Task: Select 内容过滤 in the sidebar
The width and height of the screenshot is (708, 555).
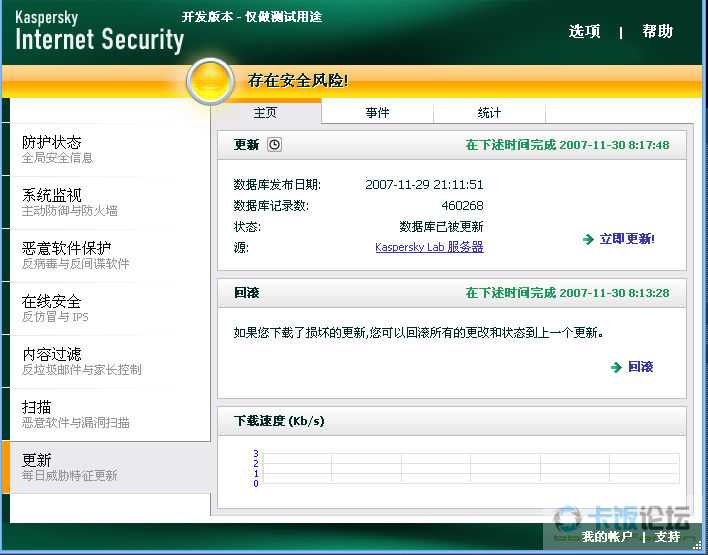Action: pos(110,361)
